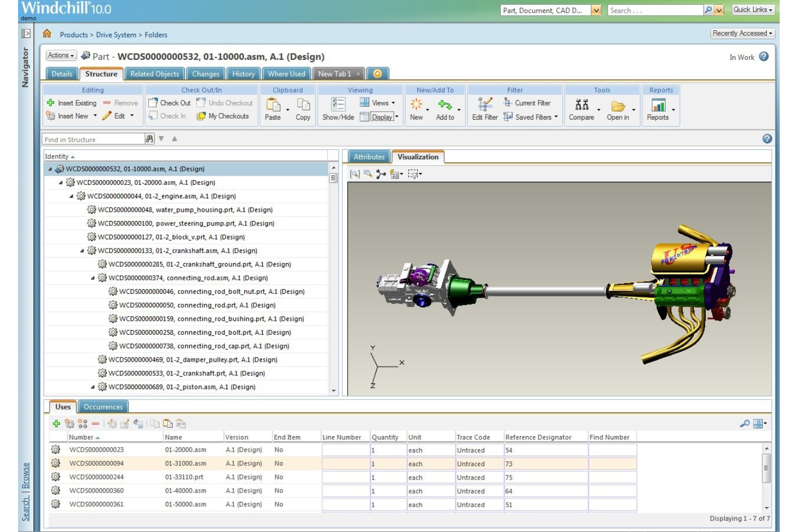The height and width of the screenshot is (532, 798).
Task: Collapse the Navigator panel with arrow icon
Action: point(25,33)
